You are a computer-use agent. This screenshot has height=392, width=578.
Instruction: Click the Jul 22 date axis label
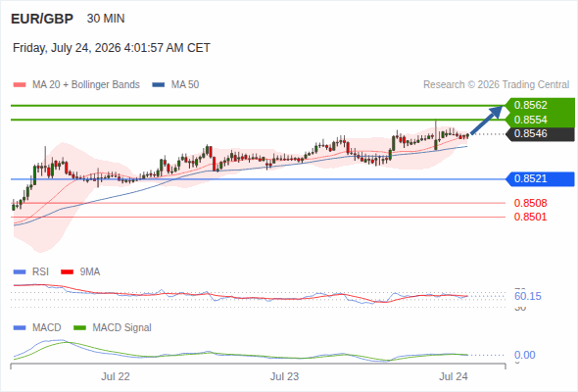point(116,376)
